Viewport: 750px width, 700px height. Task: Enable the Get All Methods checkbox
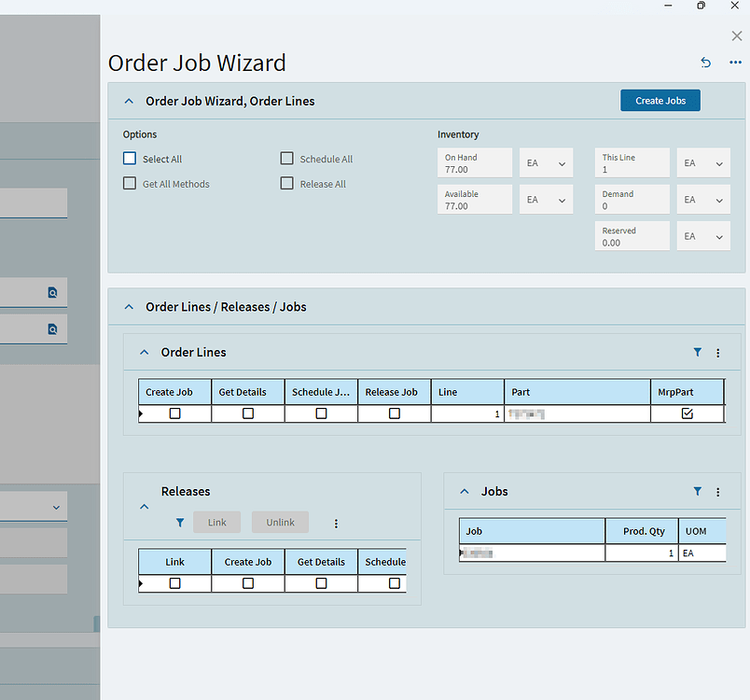click(x=129, y=183)
